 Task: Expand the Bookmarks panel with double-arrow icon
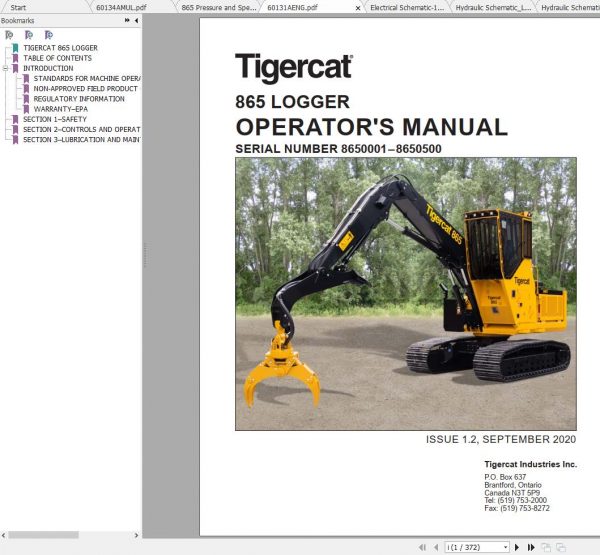point(127,20)
